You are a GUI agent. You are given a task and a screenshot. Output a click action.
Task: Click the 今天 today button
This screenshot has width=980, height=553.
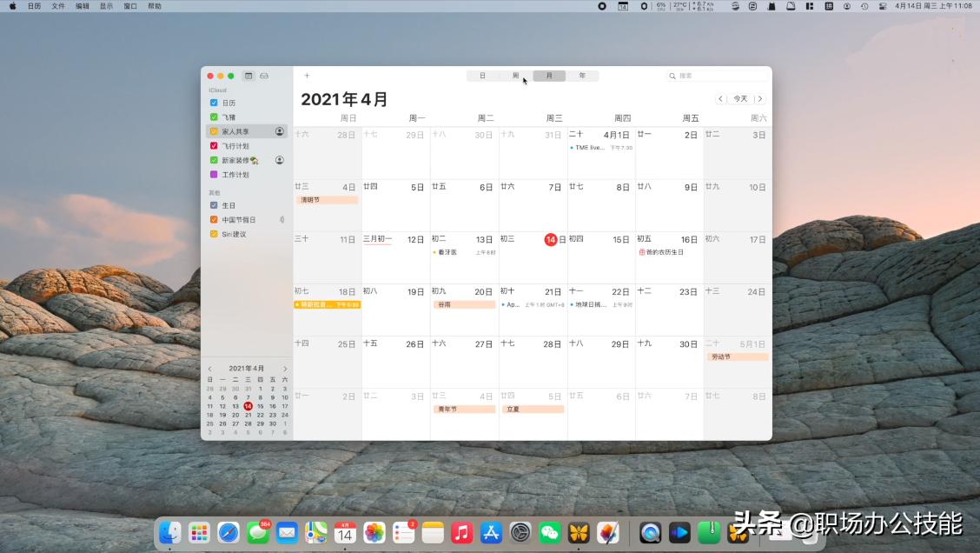(740, 99)
